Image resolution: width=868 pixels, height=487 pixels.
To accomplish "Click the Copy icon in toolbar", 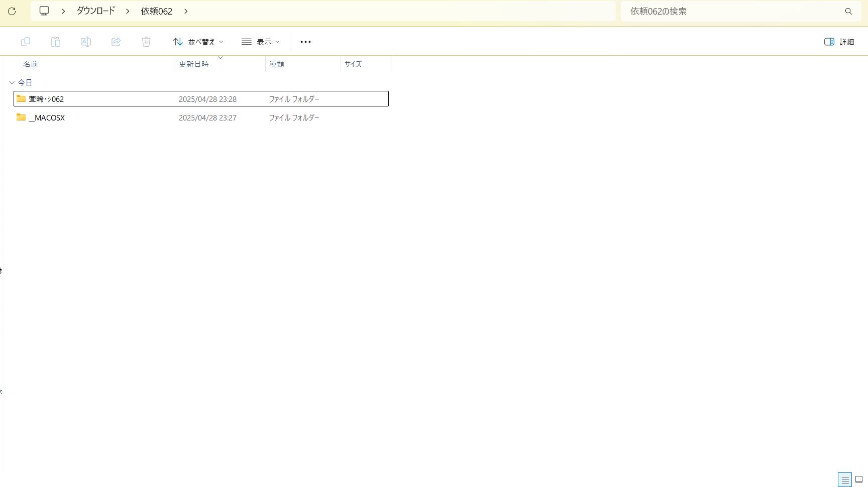I will click(x=26, y=42).
